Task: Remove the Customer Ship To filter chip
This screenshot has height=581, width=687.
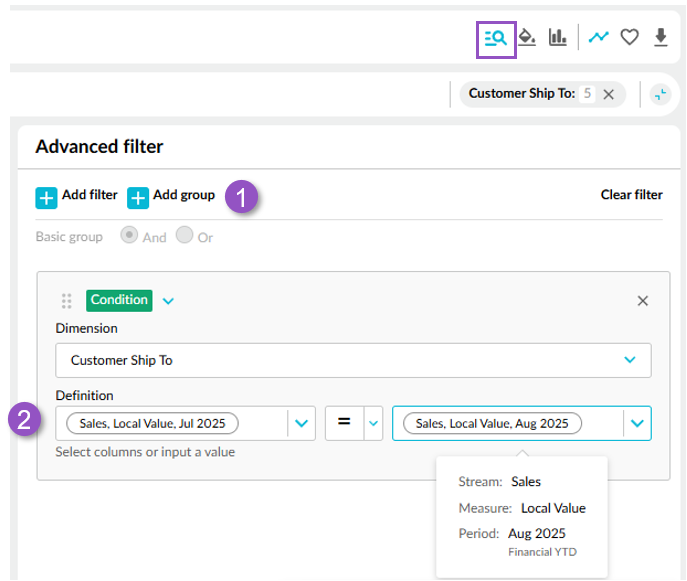Action: click(x=609, y=94)
